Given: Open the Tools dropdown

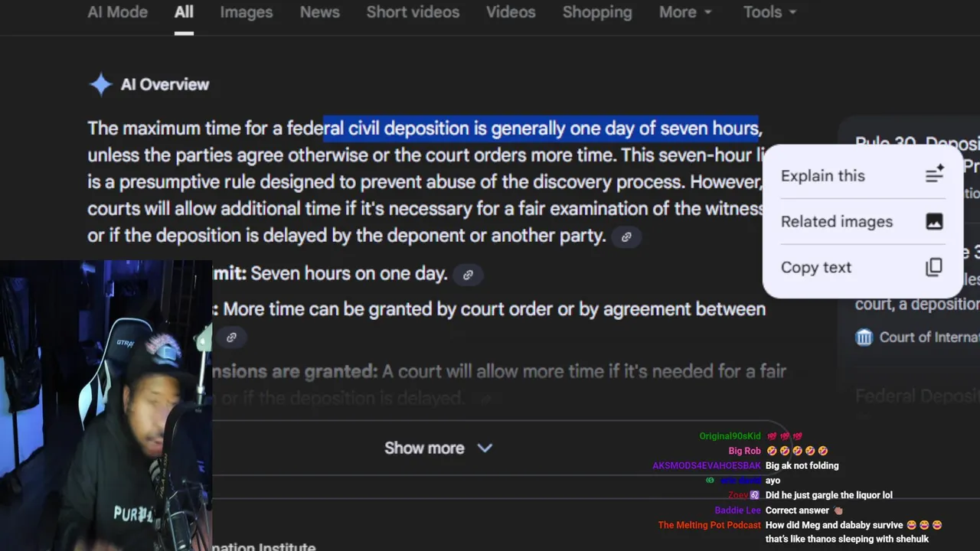Looking at the screenshot, I should point(769,12).
